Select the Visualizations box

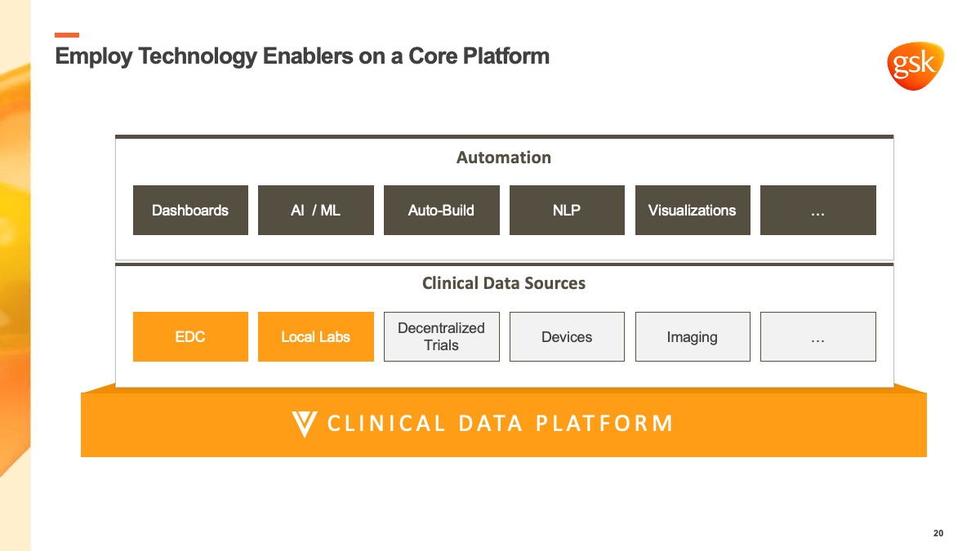pyautogui.click(x=693, y=211)
